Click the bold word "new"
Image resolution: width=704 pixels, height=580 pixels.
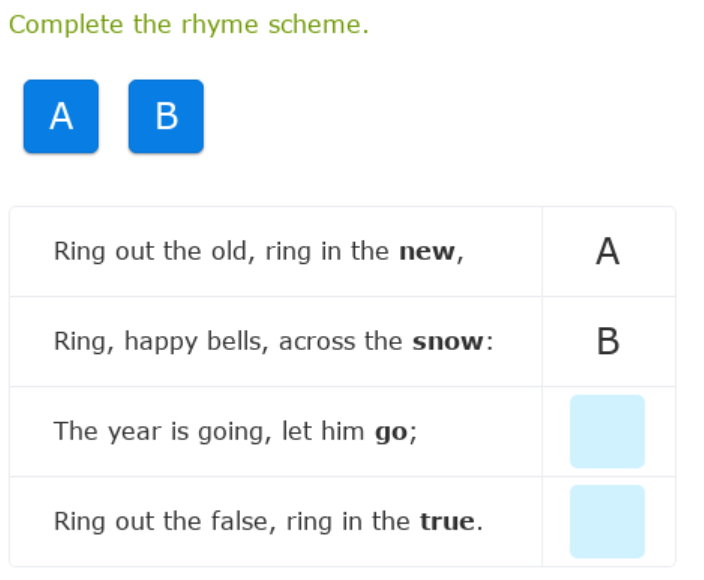coord(428,252)
